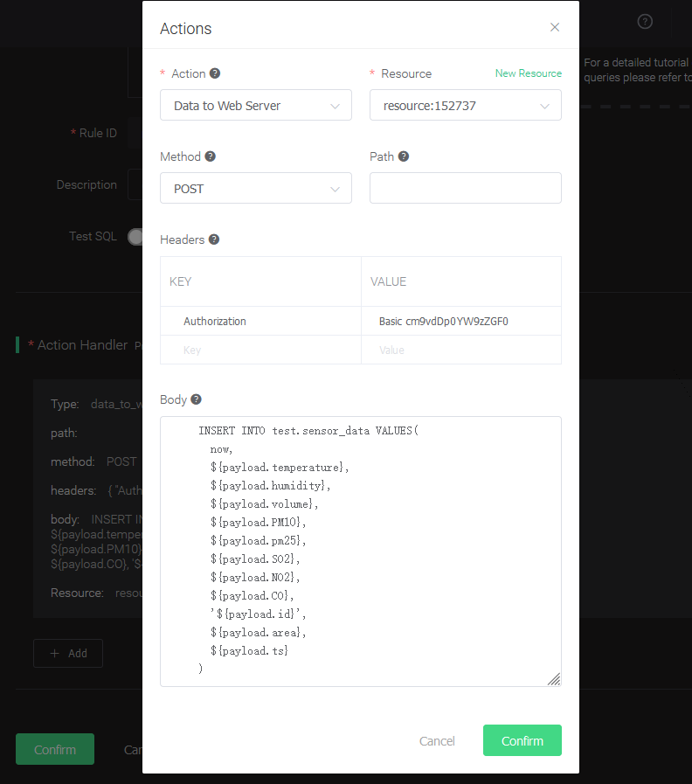Screen dimensions: 692x784
Task: Click Cancel in the Actions dialog
Action: point(437,741)
